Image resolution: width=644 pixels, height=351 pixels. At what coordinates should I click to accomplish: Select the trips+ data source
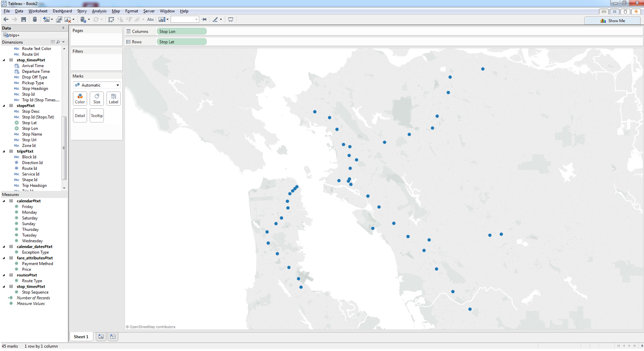click(11, 35)
